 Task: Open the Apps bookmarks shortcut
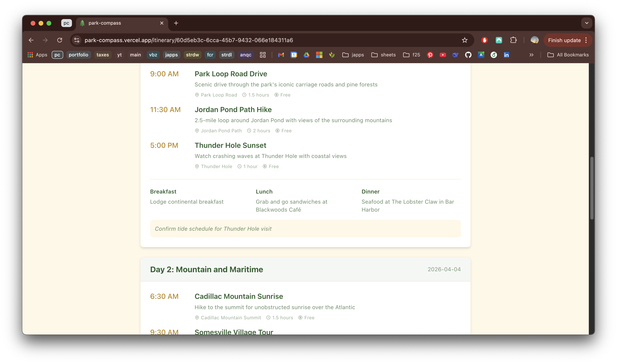pos(37,55)
